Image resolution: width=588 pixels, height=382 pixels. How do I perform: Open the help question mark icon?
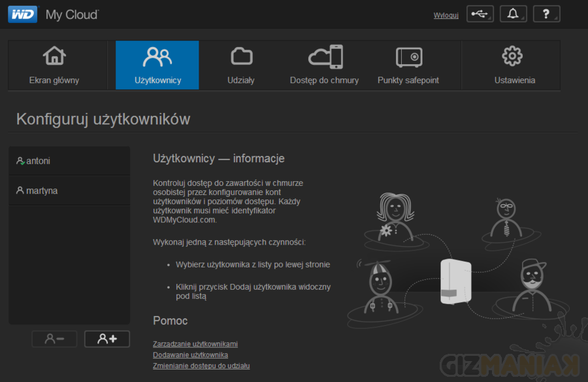click(x=546, y=14)
